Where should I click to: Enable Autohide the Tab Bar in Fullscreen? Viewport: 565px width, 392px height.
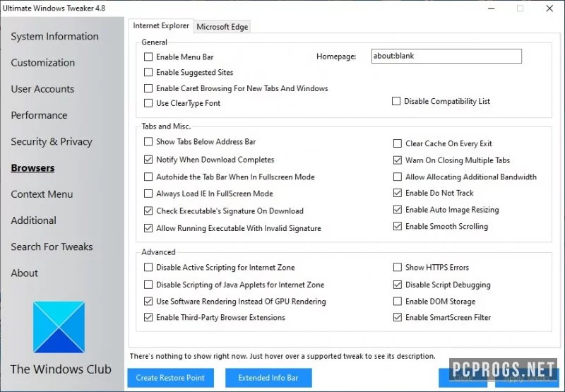pos(148,177)
